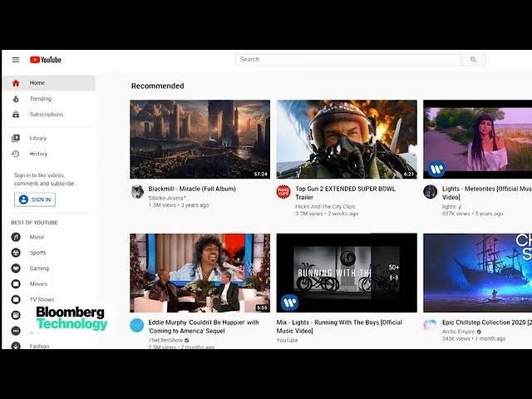Image resolution: width=532 pixels, height=399 pixels.
Task: Open Sports under Best of YouTube
Action: pos(37,253)
